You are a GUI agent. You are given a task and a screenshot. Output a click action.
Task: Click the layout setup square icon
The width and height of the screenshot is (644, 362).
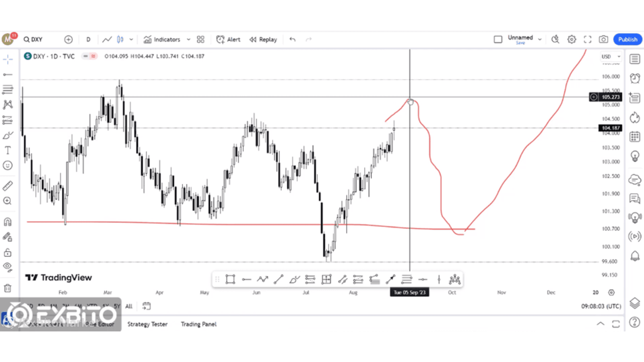point(498,39)
